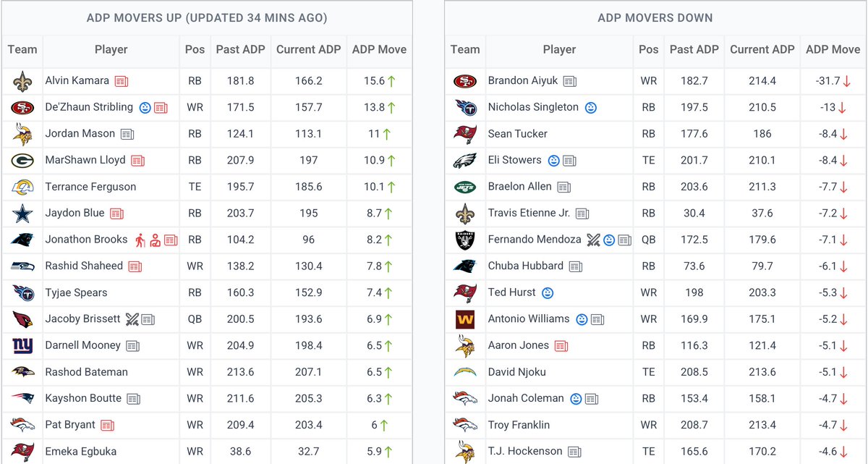Image resolution: width=868 pixels, height=464 pixels.
Task: Click the rookie face icon beside Nicholas Singleton
Action: coord(590,108)
